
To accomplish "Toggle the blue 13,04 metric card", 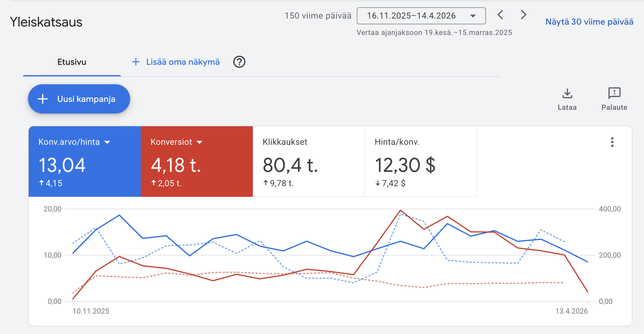I will click(84, 162).
